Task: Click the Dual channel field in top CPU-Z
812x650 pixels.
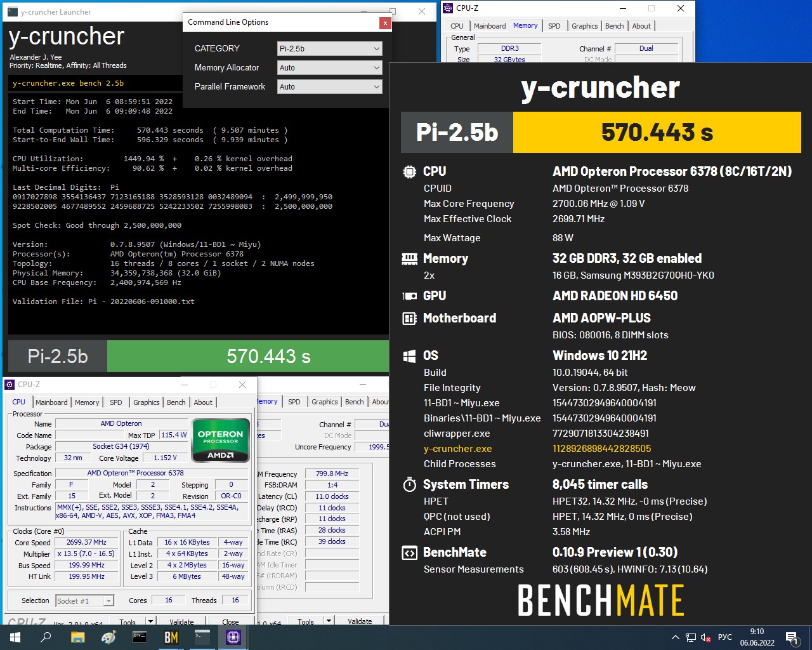Action: tap(646, 48)
